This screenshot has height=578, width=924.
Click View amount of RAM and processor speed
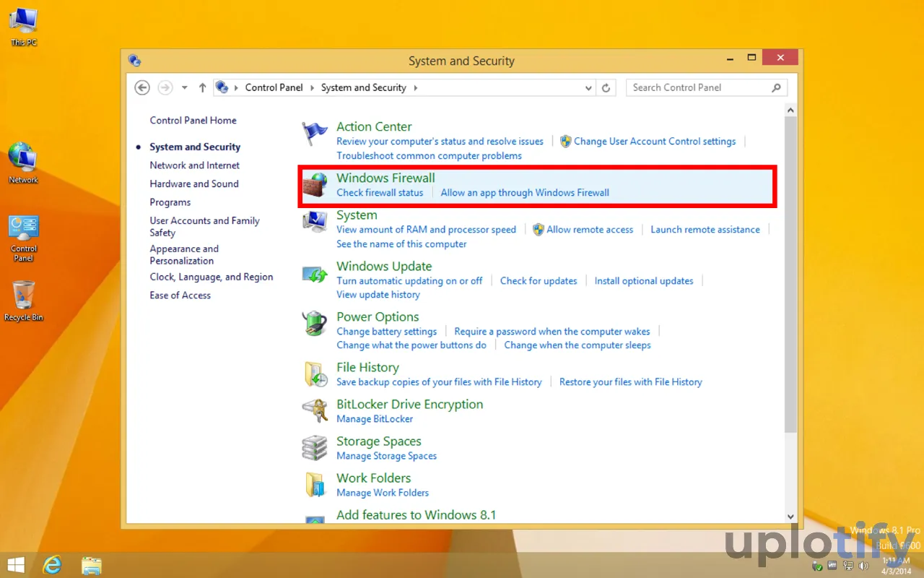pos(426,230)
